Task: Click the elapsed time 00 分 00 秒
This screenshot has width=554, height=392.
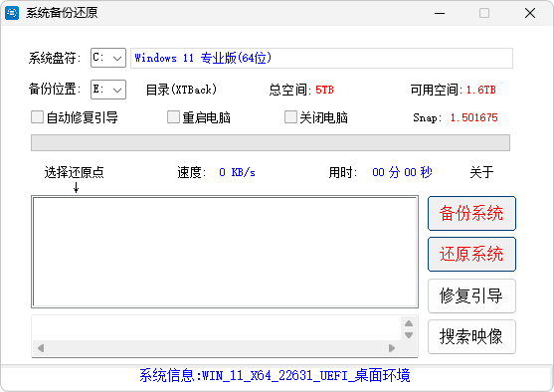Action: tap(402, 172)
